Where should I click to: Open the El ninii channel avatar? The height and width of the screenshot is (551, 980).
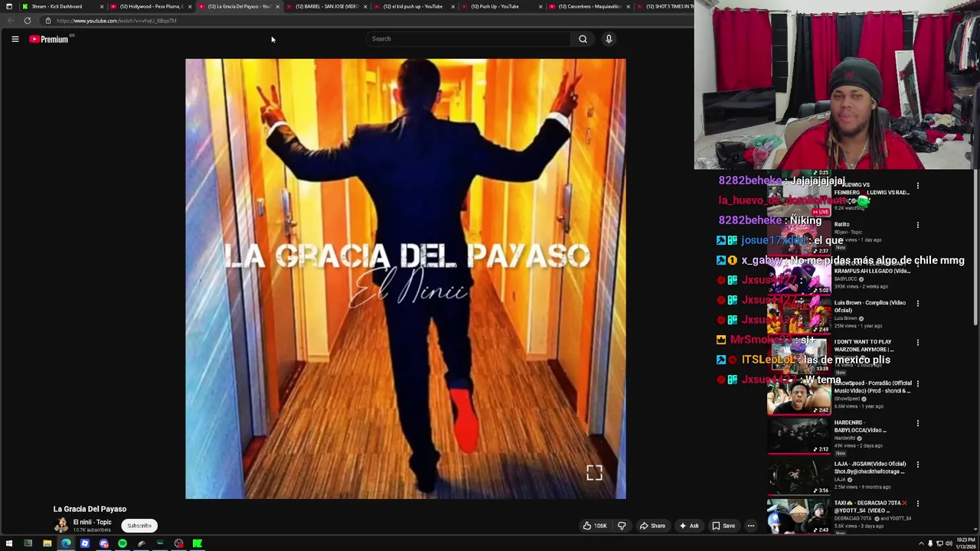[60, 526]
